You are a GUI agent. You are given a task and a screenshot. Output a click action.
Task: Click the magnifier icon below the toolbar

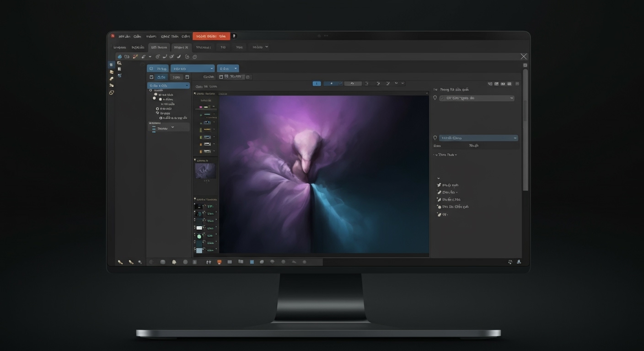pyautogui.click(x=119, y=63)
